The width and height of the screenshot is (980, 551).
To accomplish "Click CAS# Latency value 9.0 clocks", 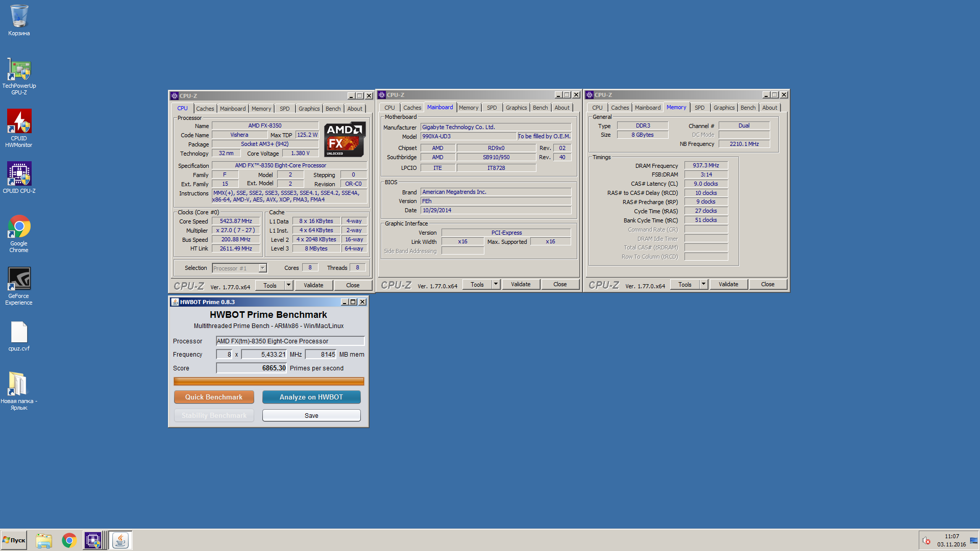I will 706,184.
